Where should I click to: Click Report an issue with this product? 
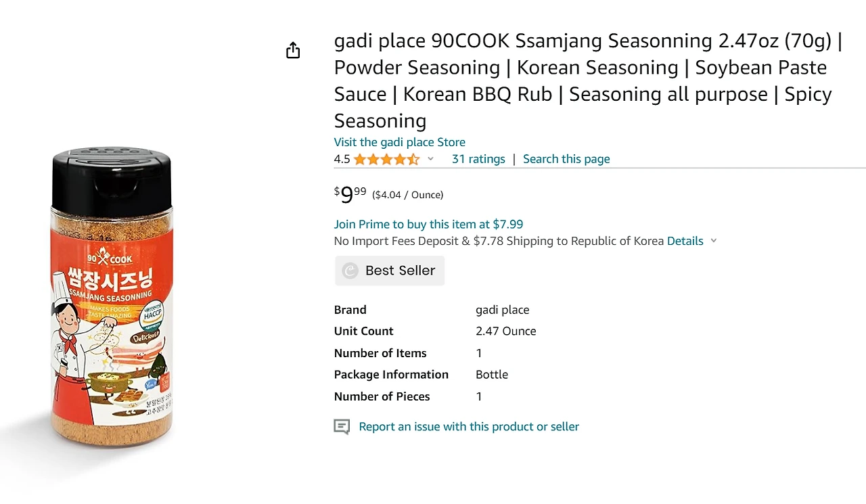[x=469, y=427]
